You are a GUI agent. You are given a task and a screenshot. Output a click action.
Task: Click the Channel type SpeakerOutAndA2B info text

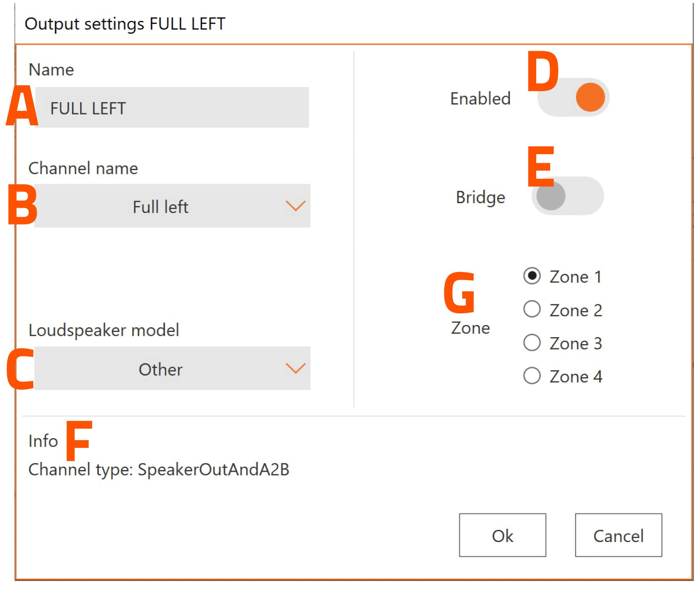tap(159, 470)
